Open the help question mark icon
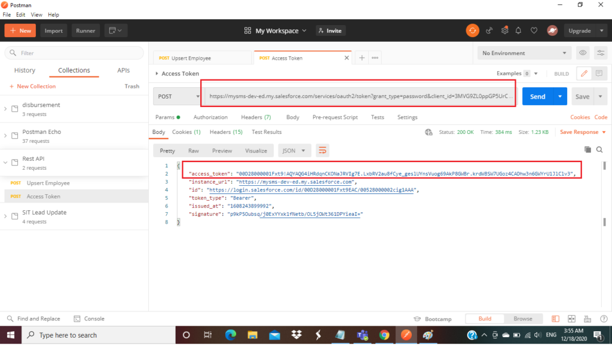 coord(604,319)
